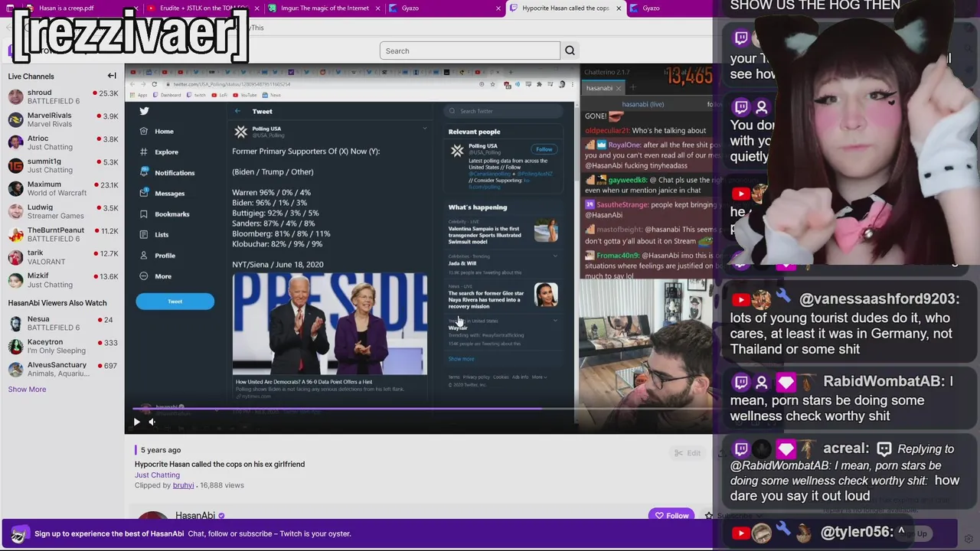This screenshot has height=551, width=980.
Task: Open Twitter Home in the clip
Action: [157, 131]
